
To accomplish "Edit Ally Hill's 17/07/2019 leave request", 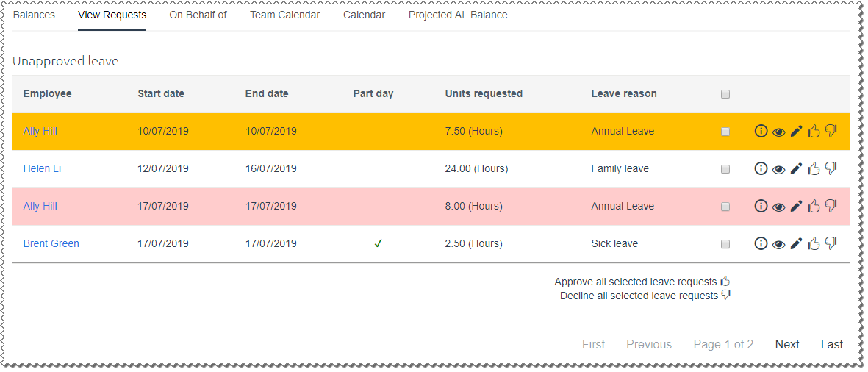I will click(x=796, y=206).
